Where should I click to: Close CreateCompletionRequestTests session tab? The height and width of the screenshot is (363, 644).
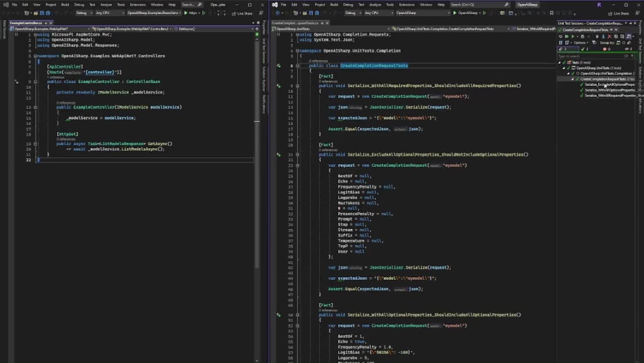click(x=616, y=30)
